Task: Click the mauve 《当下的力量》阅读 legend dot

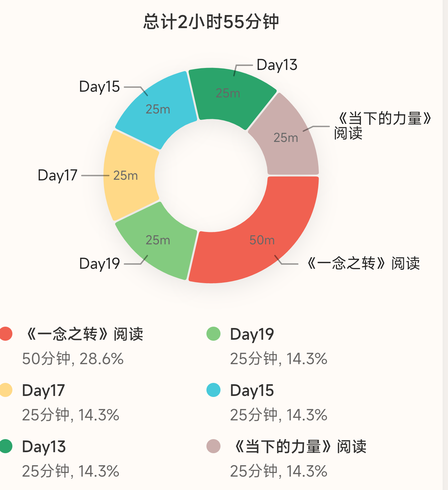Action: (x=213, y=446)
